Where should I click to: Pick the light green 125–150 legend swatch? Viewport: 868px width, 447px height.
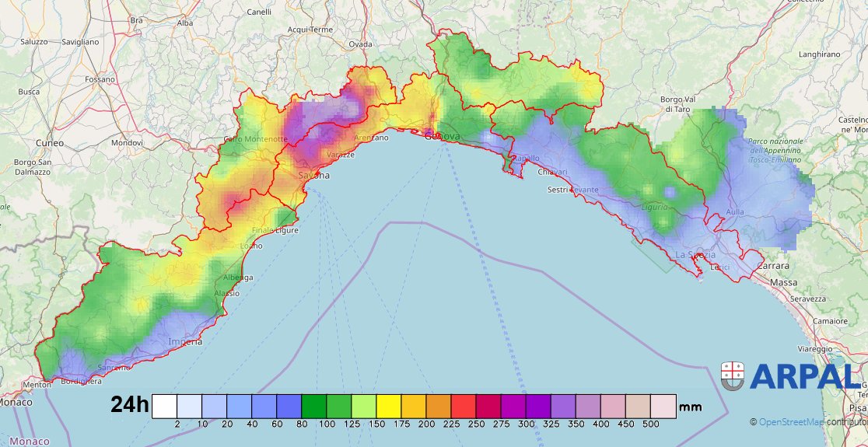click(364, 406)
